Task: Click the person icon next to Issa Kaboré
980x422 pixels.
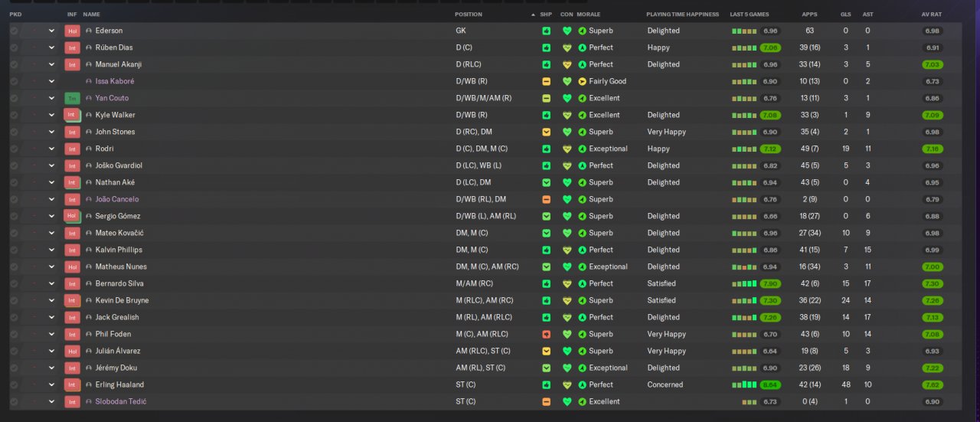Action: coord(89,81)
